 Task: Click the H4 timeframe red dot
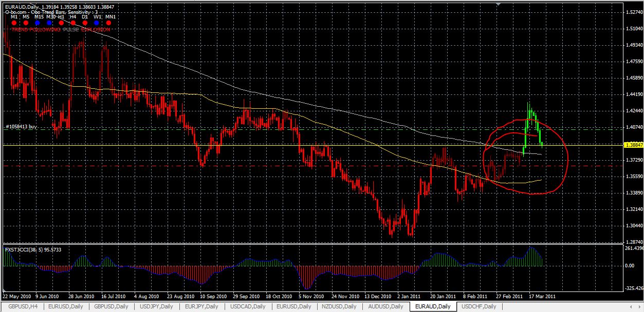coord(73,23)
